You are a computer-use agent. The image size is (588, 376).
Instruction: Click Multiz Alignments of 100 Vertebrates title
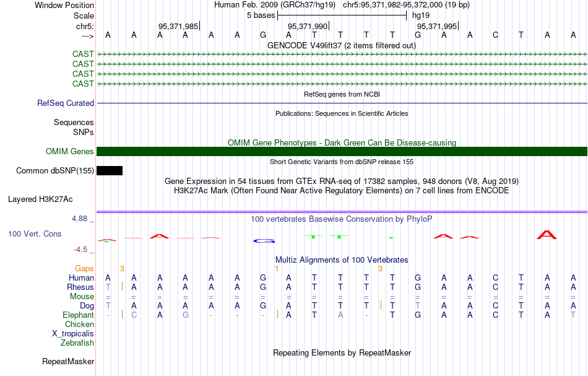pos(342,260)
